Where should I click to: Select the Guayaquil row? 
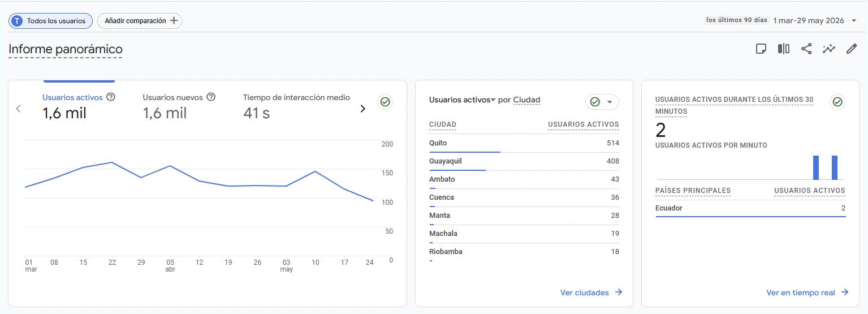[x=524, y=162]
